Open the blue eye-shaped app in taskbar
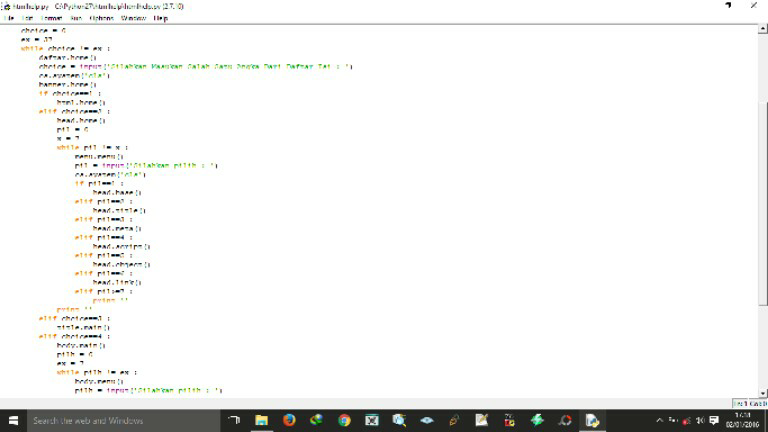The image size is (768, 432). 427,420
